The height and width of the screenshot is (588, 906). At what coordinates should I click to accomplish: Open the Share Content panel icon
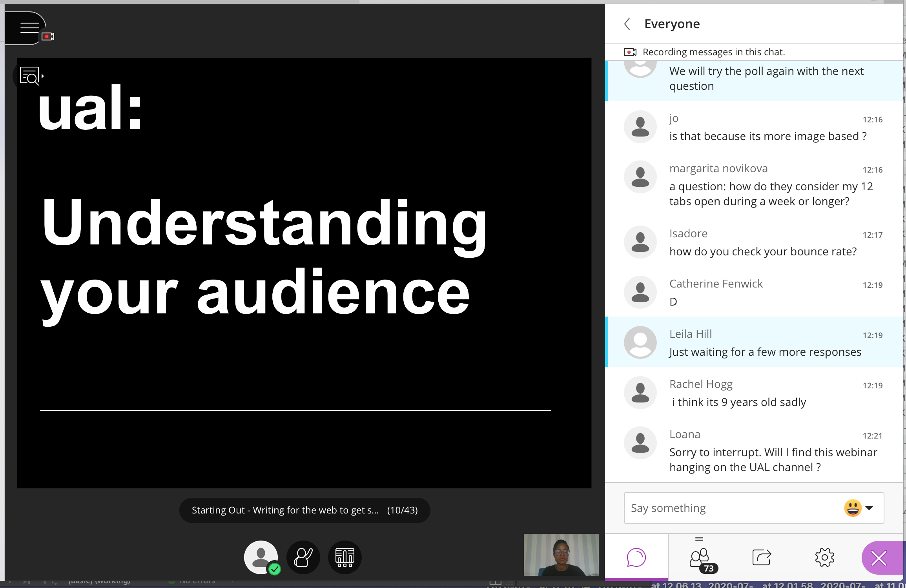click(x=762, y=557)
